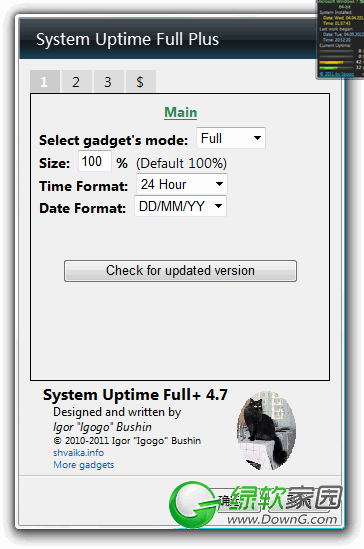The height and width of the screenshot is (549, 364).
Task: Open the gadget's mode dropdown
Action: click(231, 138)
